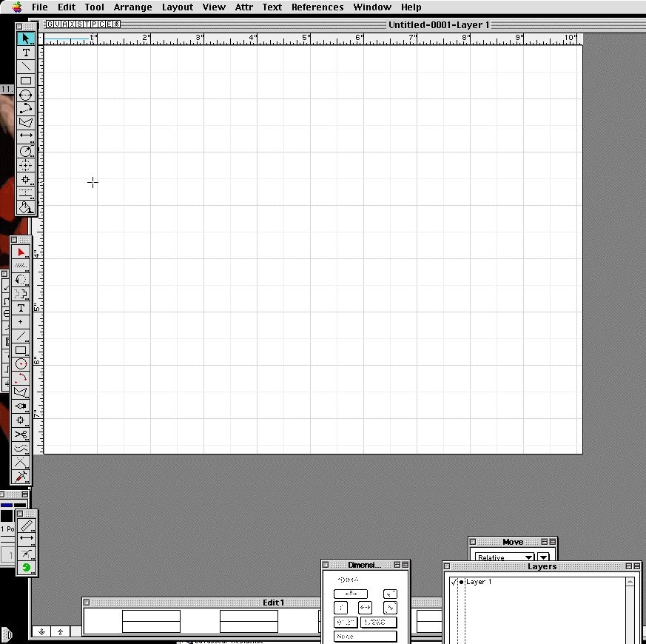
Task: Click the 1/256 precision button in the Dimension panel
Action: coord(378,623)
